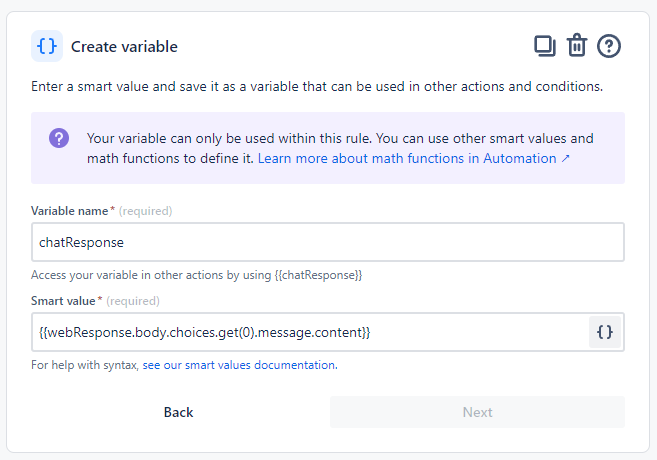Click the helper text showing {{chatResponse}} usage
This screenshot has width=657, height=460.
[196, 275]
